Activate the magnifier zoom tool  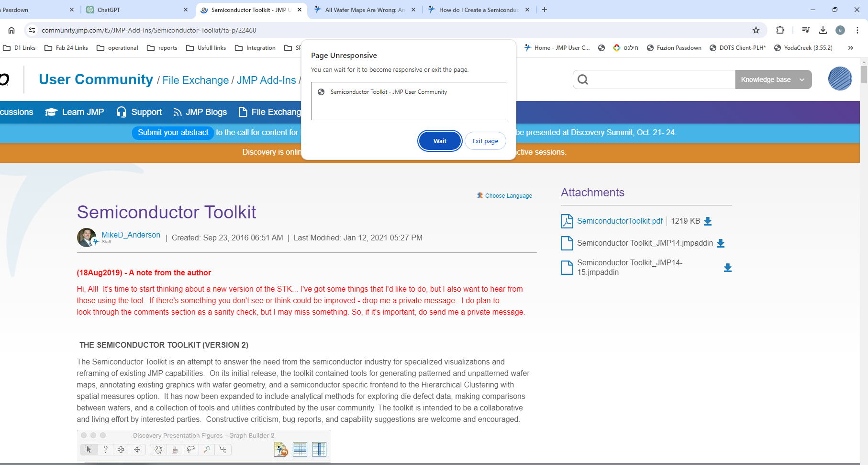click(207, 450)
